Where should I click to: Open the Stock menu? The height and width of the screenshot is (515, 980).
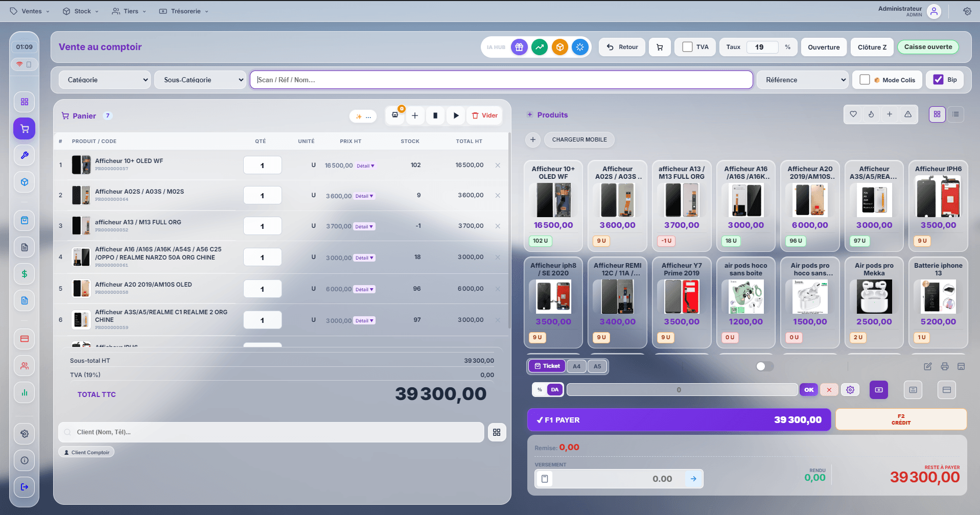pyautogui.click(x=81, y=11)
